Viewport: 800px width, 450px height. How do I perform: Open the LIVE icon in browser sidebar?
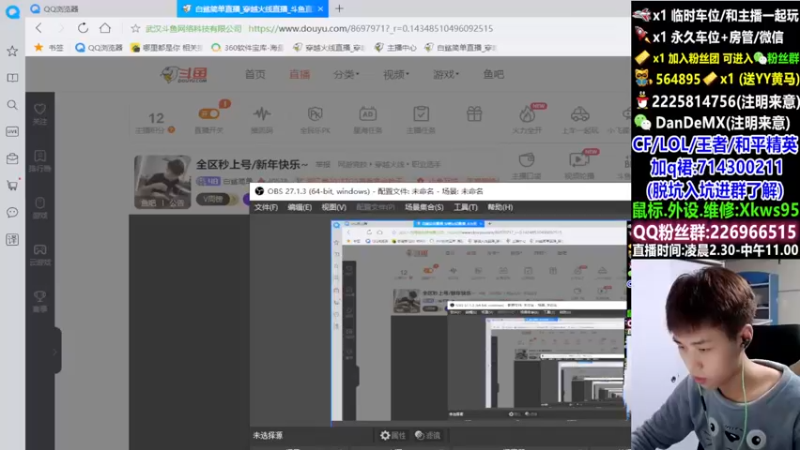coord(12,132)
